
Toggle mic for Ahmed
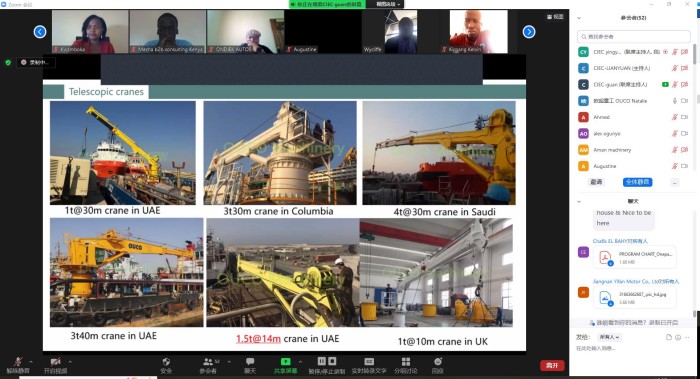coord(675,117)
